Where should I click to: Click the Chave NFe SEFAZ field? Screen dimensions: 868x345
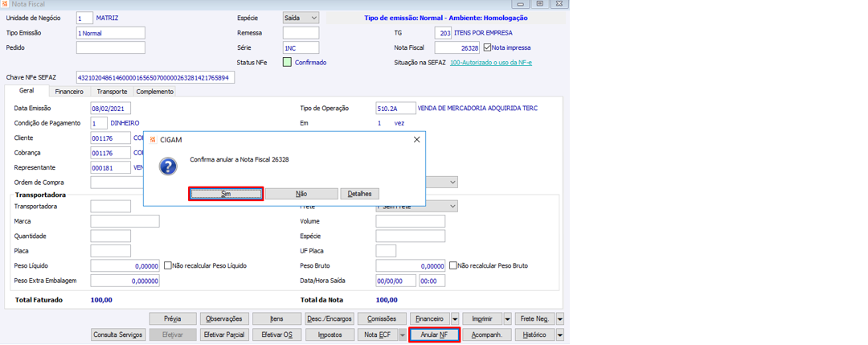[x=156, y=77]
